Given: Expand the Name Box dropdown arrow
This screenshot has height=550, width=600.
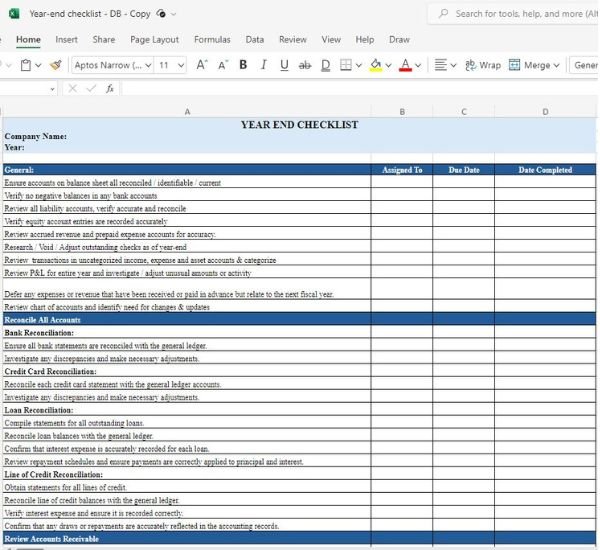Looking at the screenshot, I should [52, 89].
